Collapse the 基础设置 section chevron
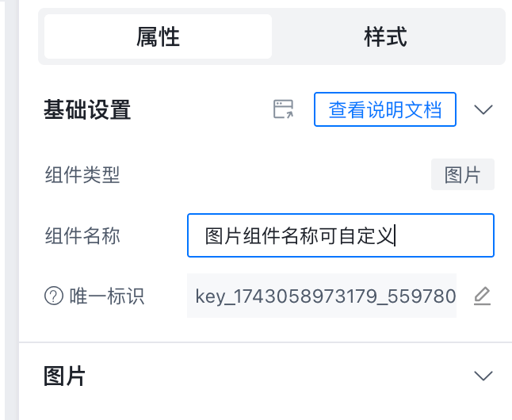Screen dimensions: 512x420 tap(483, 109)
